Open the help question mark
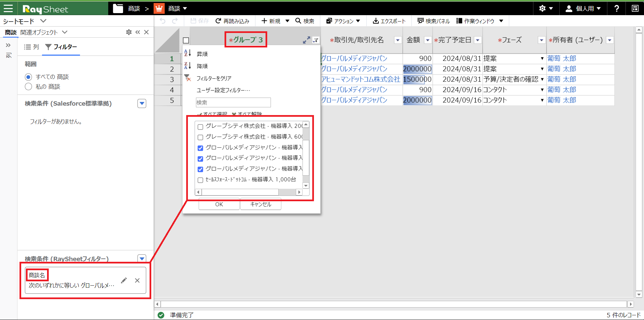644x320 pixels. tap(616, 8)
